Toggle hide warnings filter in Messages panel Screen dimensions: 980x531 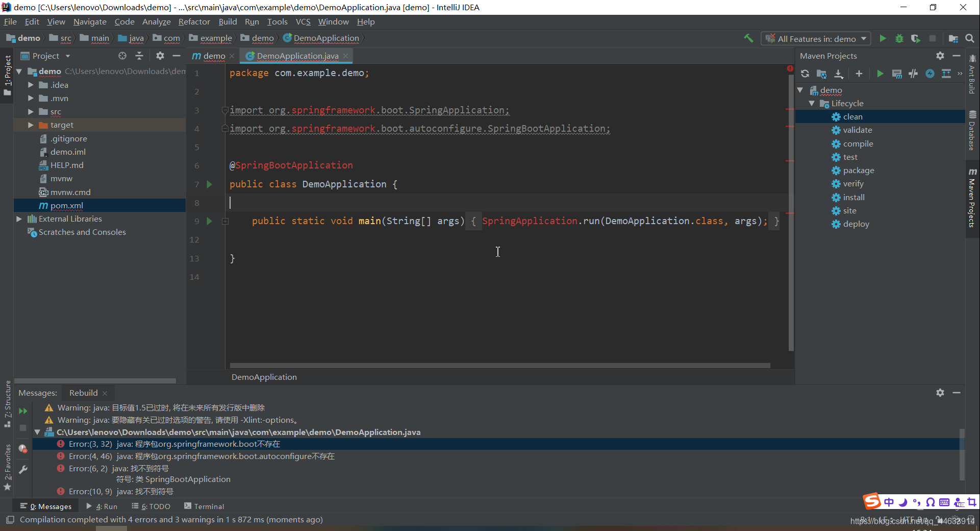tap(23, 449)
